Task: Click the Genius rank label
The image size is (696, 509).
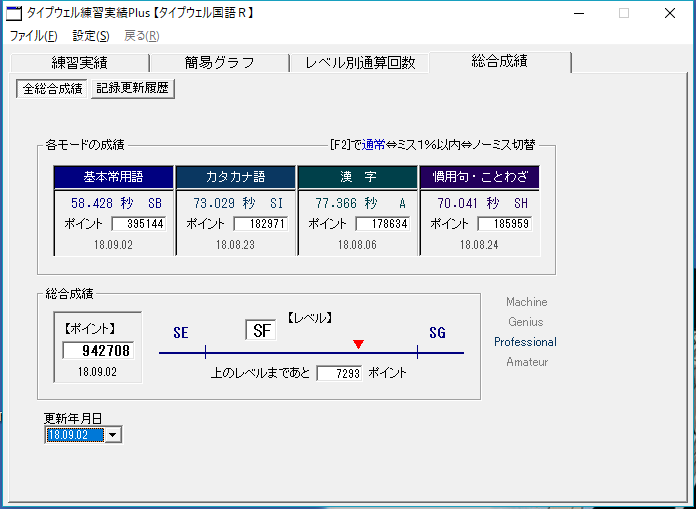Action: tap(526, 322)
